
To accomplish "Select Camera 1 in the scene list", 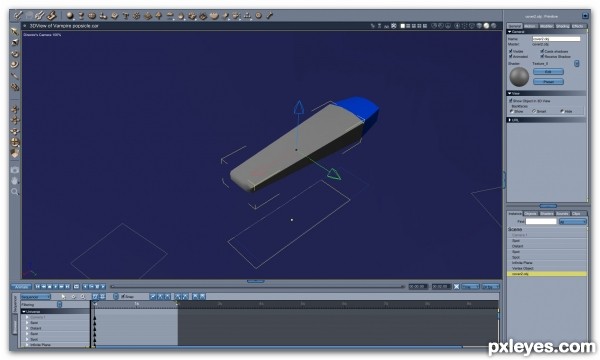I will pyautogui.click(x=546, y=235).
